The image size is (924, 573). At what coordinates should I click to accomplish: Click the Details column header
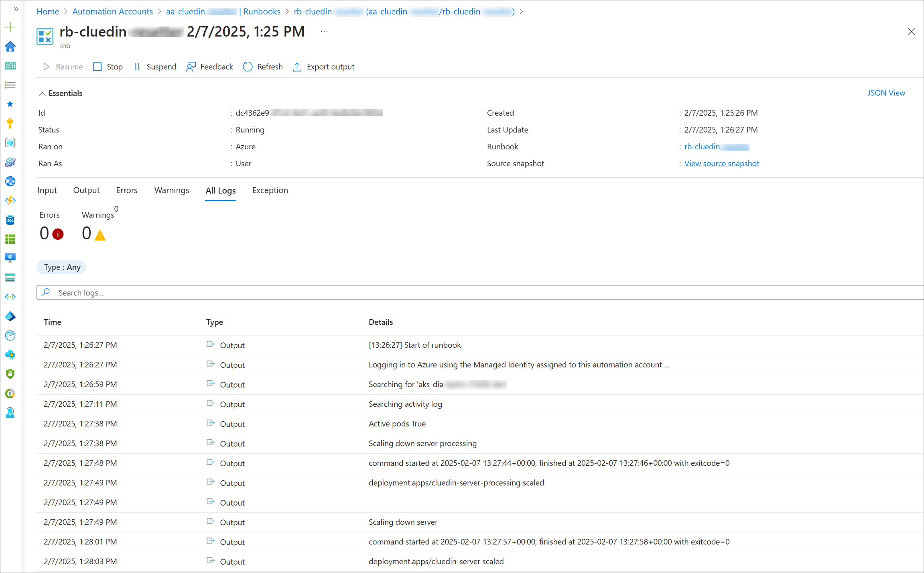(x=381, y=322)
